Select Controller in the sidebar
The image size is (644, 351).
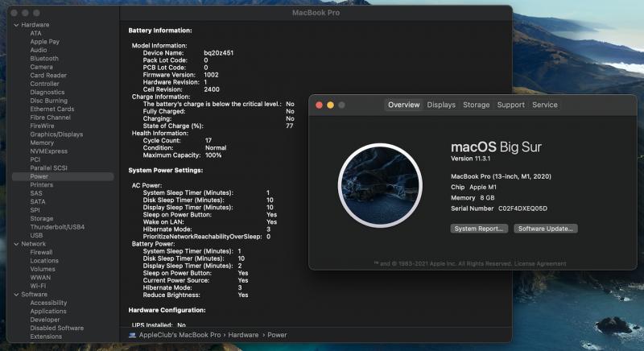pyautogui.click(x=44, y=84)
